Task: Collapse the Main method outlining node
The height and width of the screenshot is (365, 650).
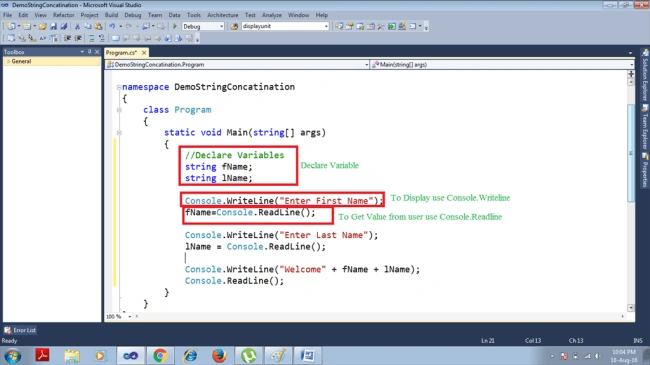Action: pos(119,133)
